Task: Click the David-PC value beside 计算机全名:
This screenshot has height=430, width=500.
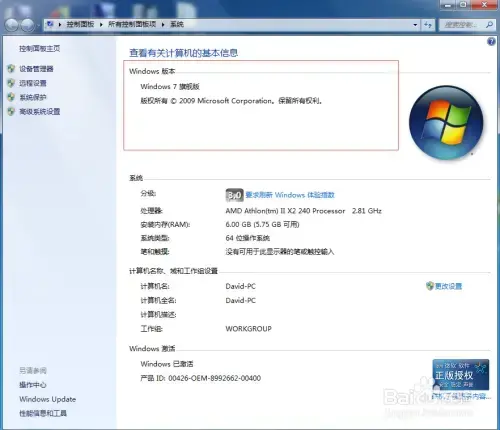Action: tap(240, 300)
